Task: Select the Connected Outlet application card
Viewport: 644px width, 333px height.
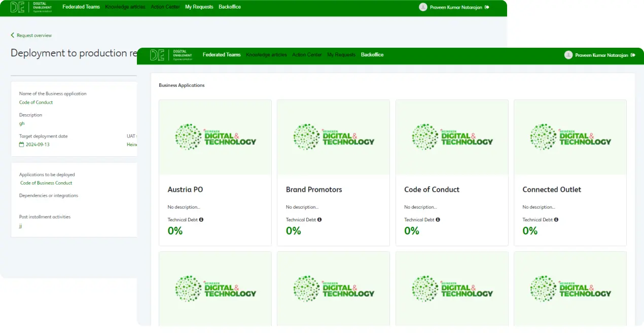Action: coord(570,172)
